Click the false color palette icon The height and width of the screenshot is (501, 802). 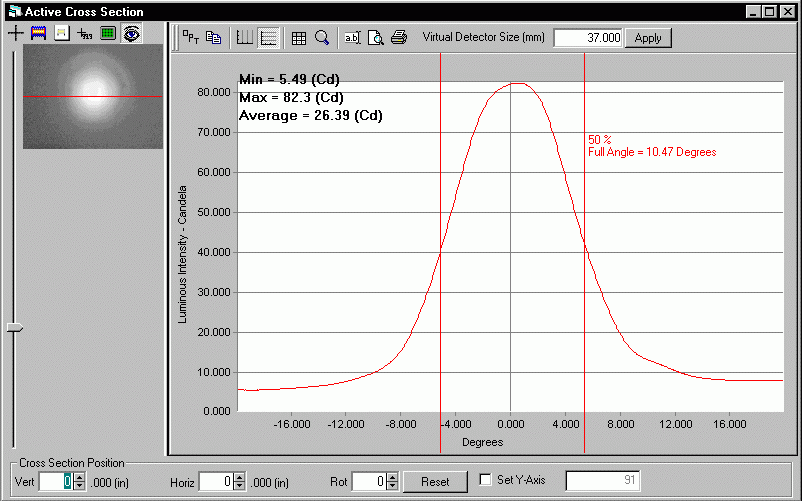pos(38,33)
